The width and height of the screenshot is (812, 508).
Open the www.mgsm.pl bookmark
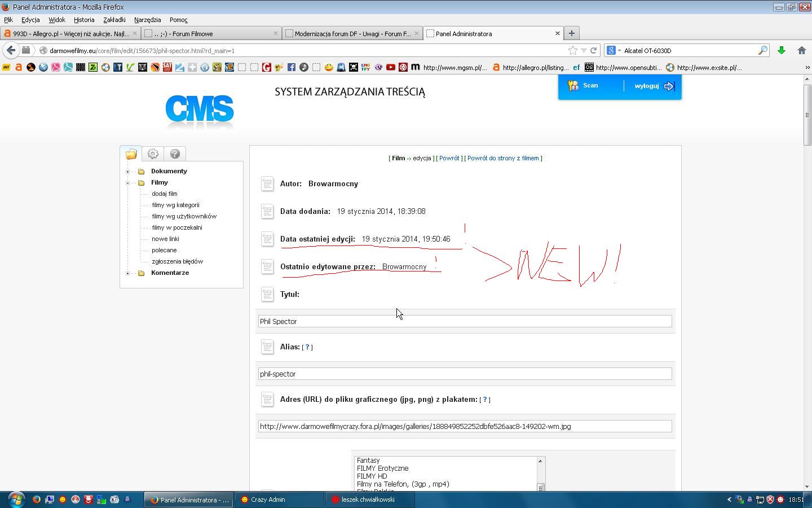[x=449, y=67]
